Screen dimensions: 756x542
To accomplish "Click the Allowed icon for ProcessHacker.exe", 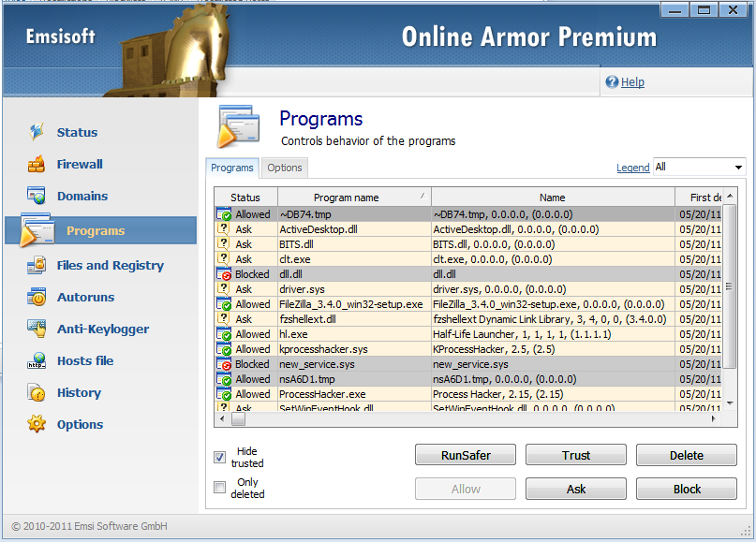I will tap(224, 393).
